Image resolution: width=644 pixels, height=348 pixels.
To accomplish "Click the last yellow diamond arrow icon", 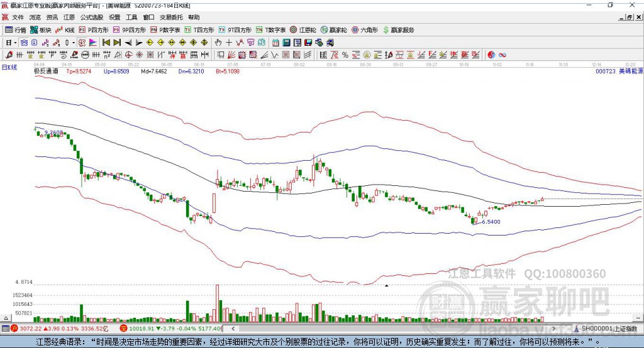I will click(204, 43).
